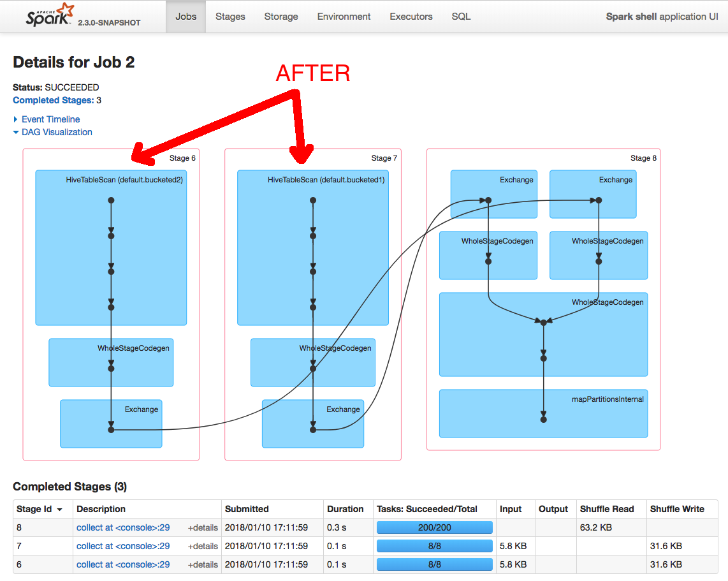The image size is (728, 581).
Task: Click the stage 6 8/8 progress bar
Action: [x=435, y=565]
